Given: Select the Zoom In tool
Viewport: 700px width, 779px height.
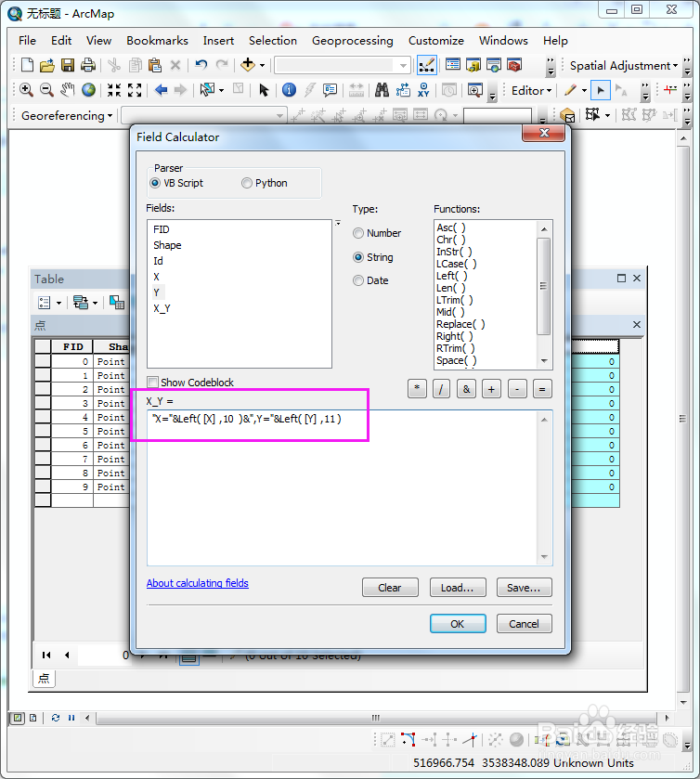Looking at the screenshot, I should coord(26,90).
